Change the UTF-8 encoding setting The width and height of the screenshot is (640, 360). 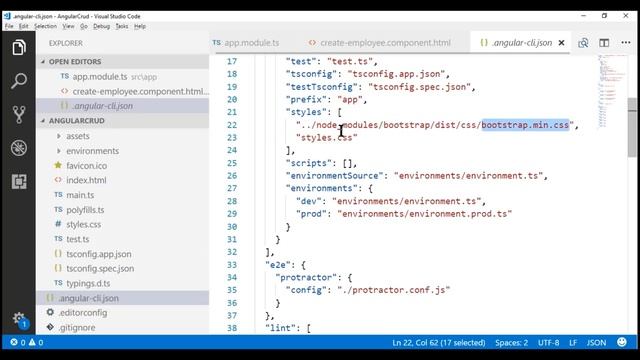coord(548,342)
